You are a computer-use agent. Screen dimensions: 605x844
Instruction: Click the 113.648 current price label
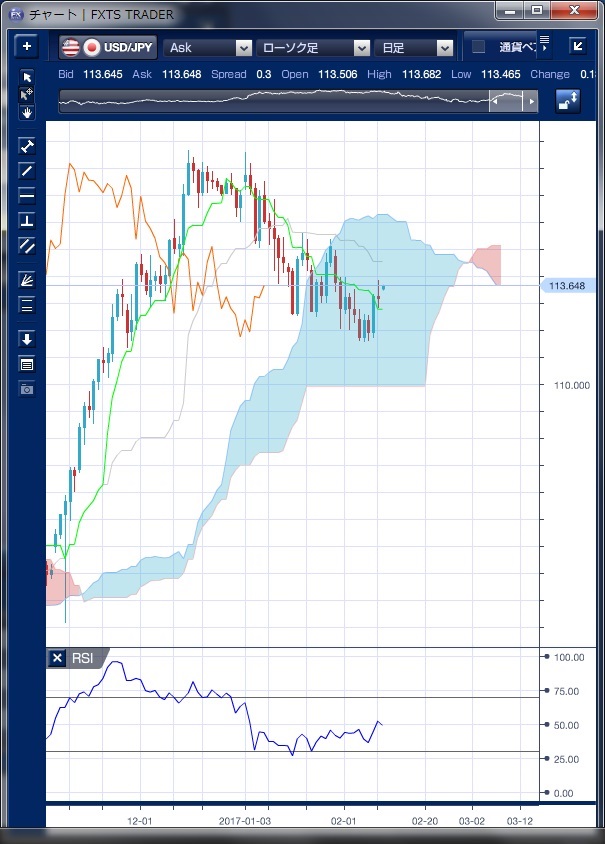pyautogui.click(x=567, y=286)
